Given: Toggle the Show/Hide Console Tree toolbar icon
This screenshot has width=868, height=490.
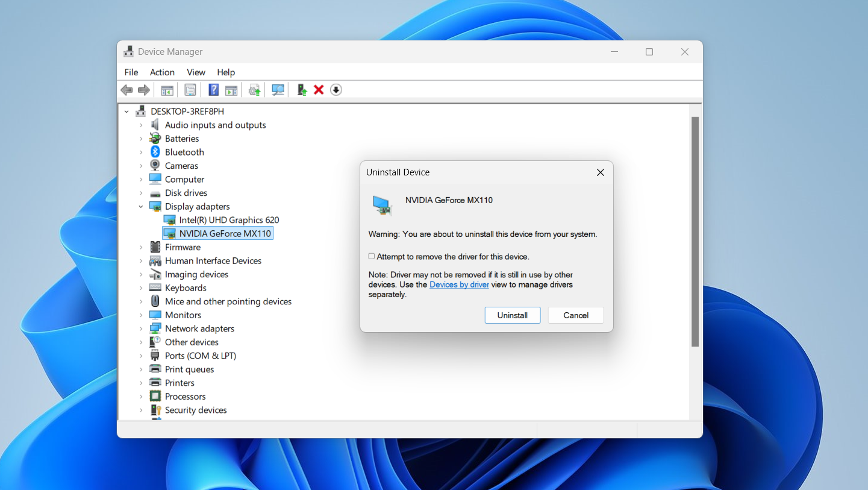Looking at the screenshot, I should tap(167, 90).
